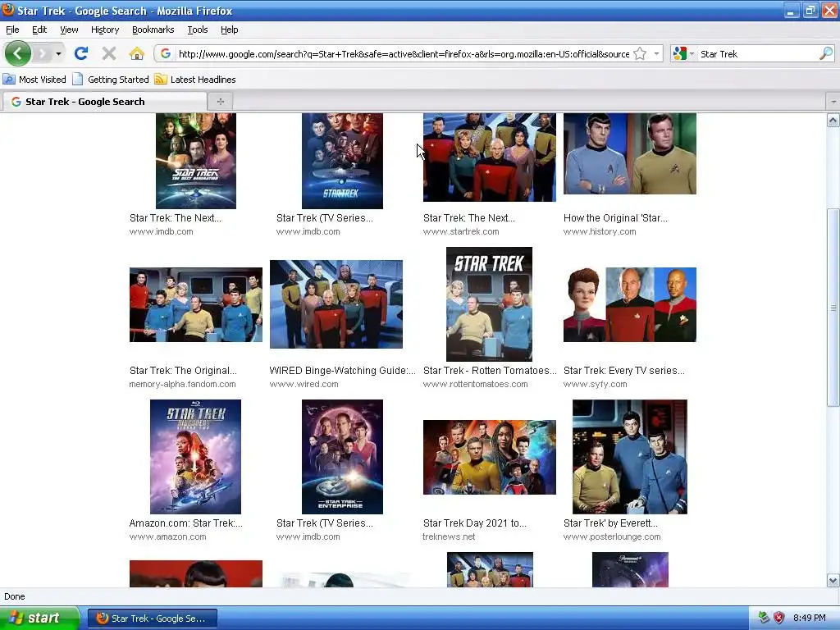This screenshot has height=630, width=840.
Task: Open the search engine selector dropdown arrow
Action: pos(692,53)
